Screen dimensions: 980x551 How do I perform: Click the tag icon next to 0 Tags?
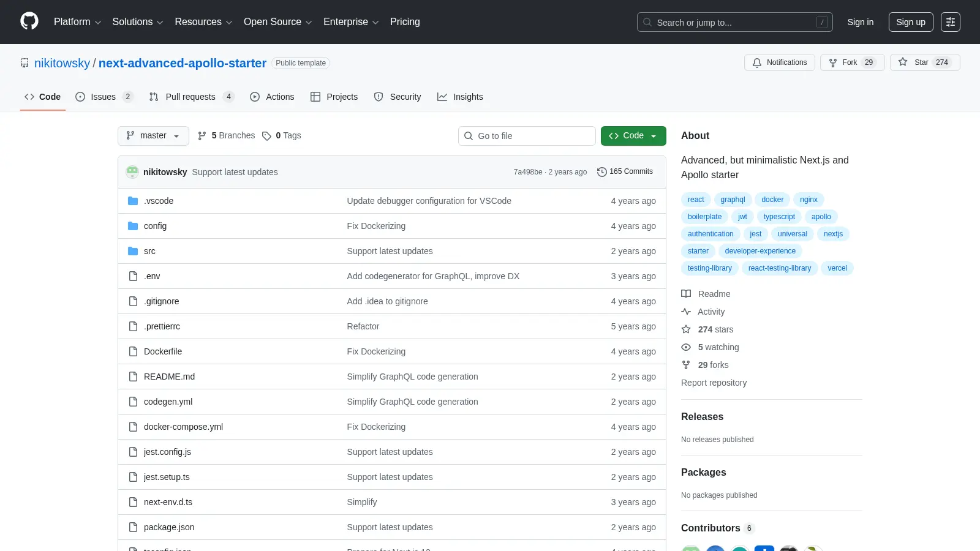(266, 136)
